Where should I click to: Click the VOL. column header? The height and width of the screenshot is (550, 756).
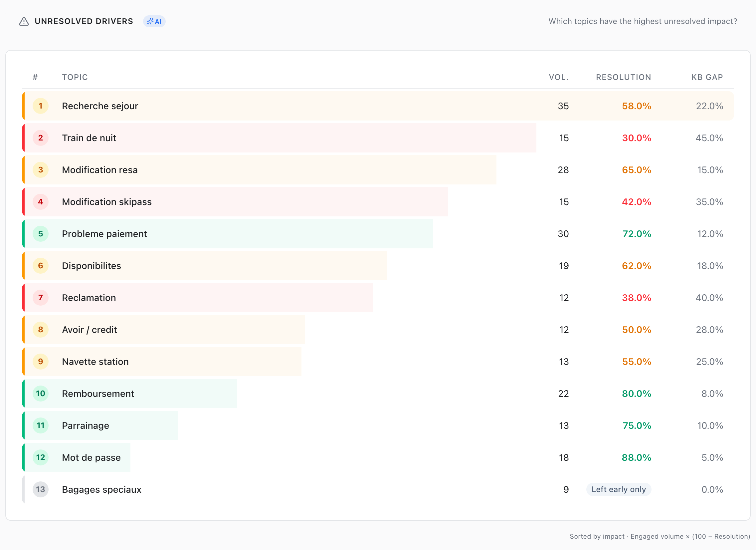click(x=559, y=77)
